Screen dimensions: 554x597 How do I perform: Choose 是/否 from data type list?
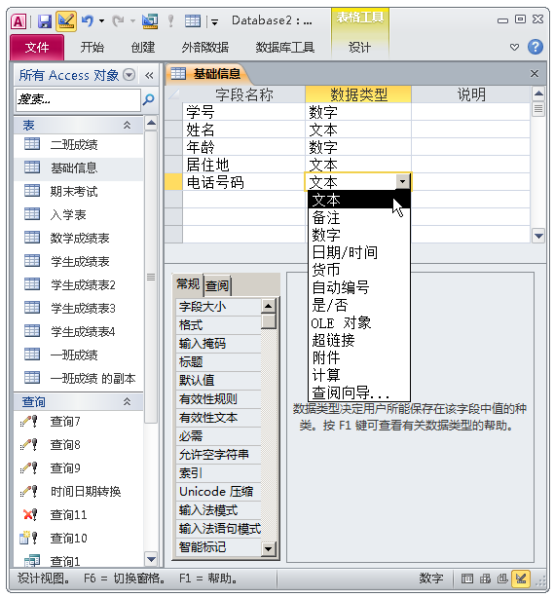(x=359, y=305)
